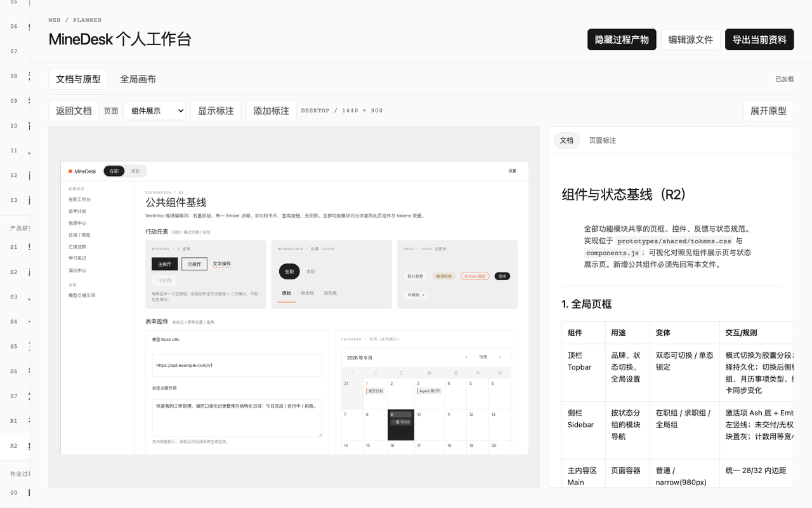Screen dimensions: 812x508
Task: Open 编辑源文件
Action: click(x=691, y=39)
